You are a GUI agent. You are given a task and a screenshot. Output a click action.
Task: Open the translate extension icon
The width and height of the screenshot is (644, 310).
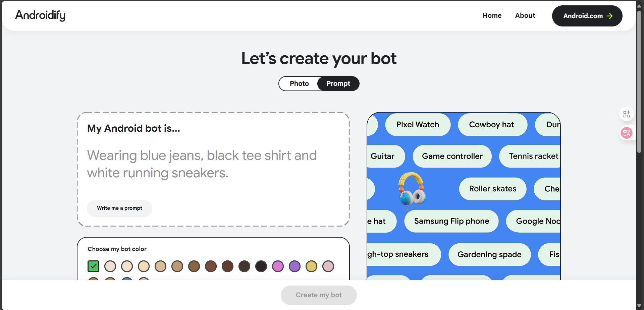point(626,133)
